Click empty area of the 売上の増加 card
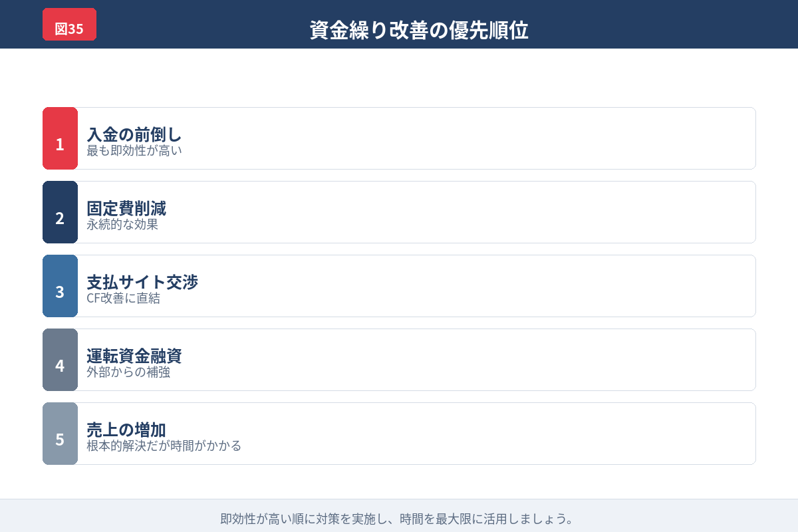798x532 pixels. pyautogui.click(x=465, y=434)
